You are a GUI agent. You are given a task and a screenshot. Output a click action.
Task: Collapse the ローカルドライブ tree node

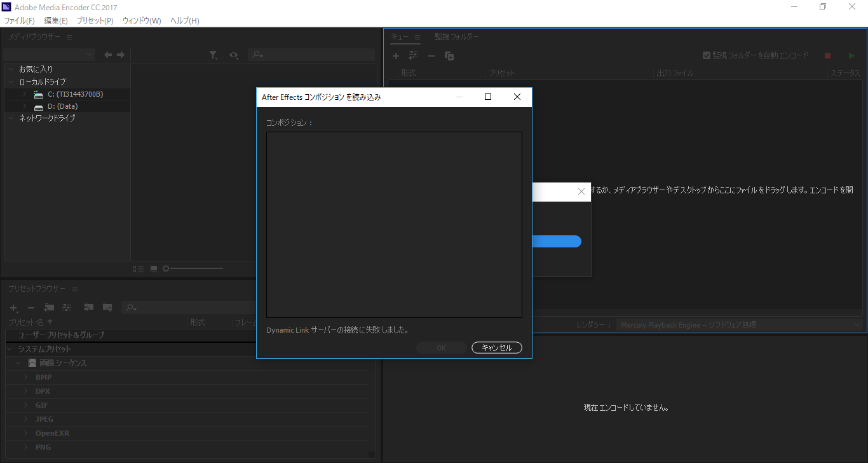click(11, 82)
